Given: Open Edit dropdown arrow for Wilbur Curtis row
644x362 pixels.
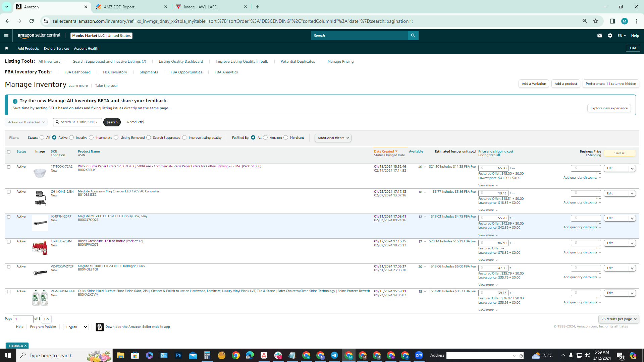Looking at the screenshot, I should point(632,169).
